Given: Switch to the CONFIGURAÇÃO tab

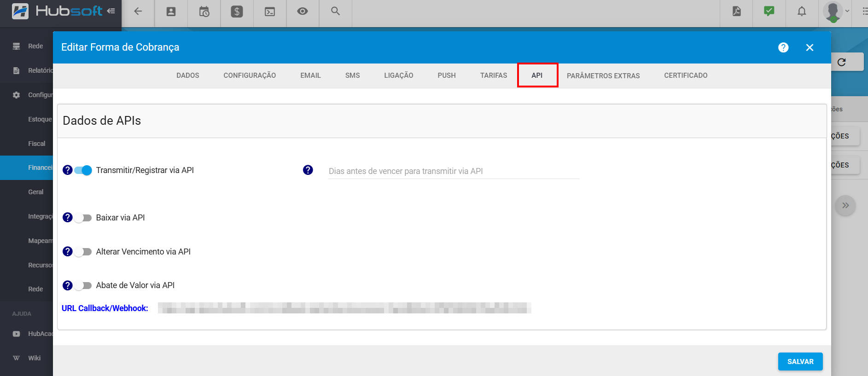Looking at the screenshot, I should click(250, 75).
